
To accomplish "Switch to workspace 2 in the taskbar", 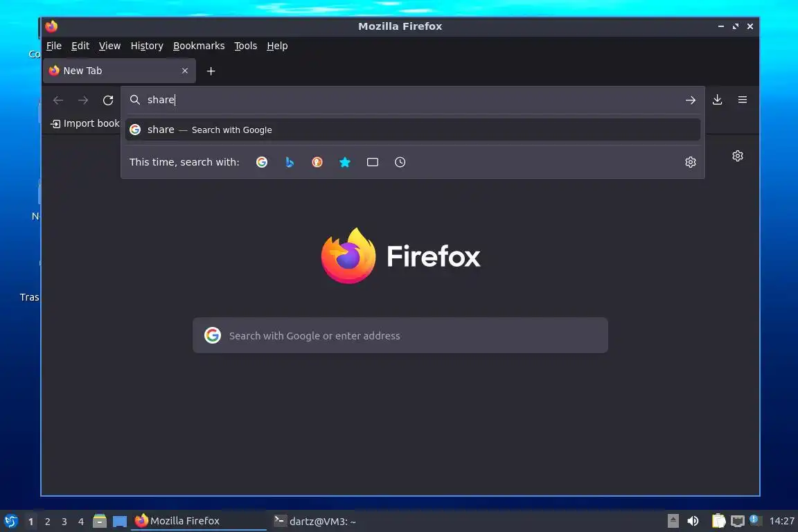I will point(47,522).
